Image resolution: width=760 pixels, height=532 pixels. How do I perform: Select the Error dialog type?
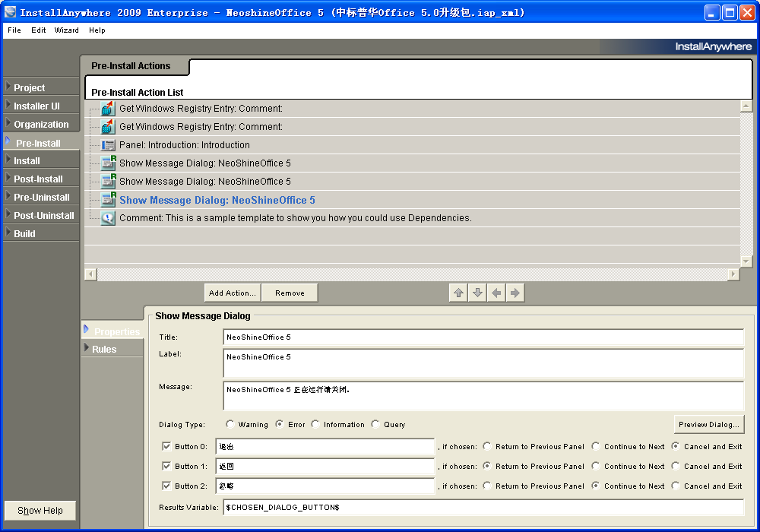click(x=280, y=424)
